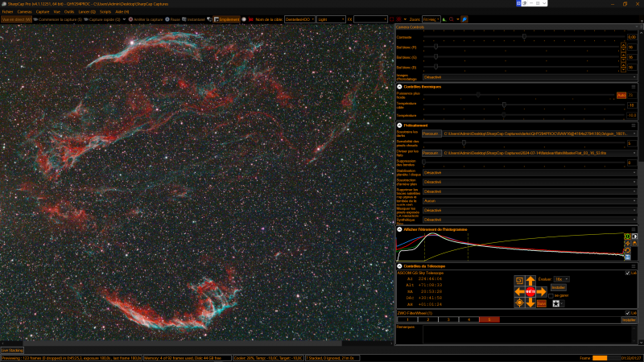Toggle Vue en direct button
Screen dimensions: 644x362
16,19
